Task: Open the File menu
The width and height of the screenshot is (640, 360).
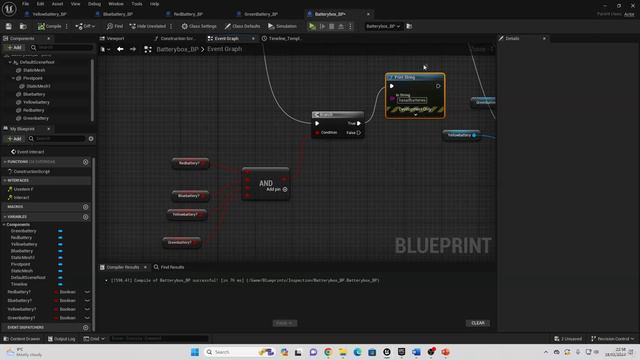Action: pos(25,4)
